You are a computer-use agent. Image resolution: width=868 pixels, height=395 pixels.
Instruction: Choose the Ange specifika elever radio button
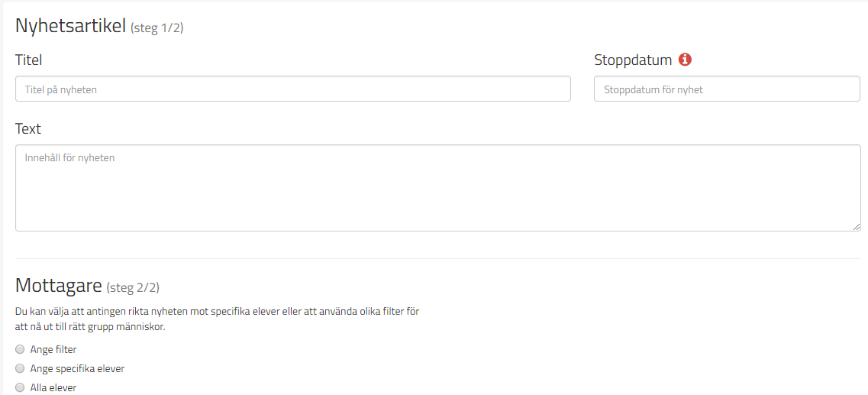pyautogui.click(x=21, y=368)
